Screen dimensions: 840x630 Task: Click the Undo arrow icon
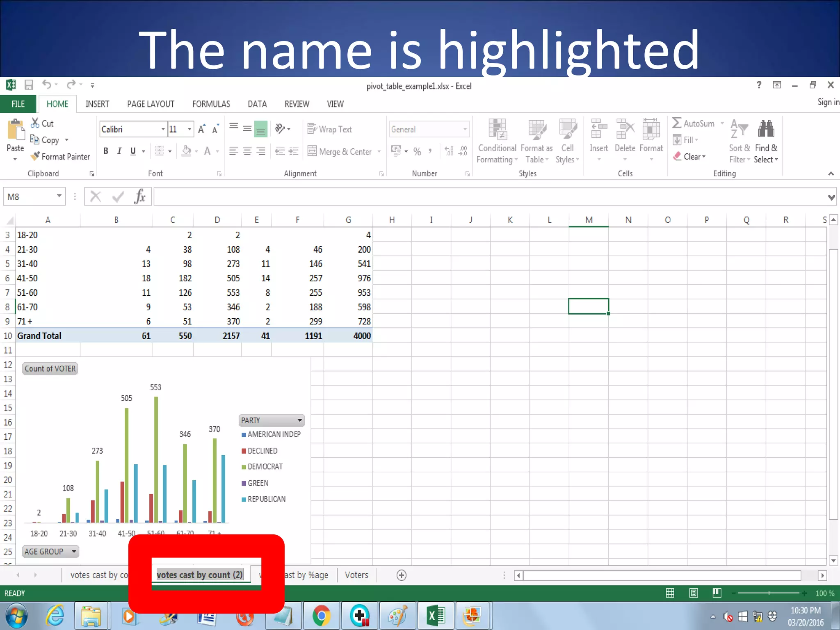47,84
